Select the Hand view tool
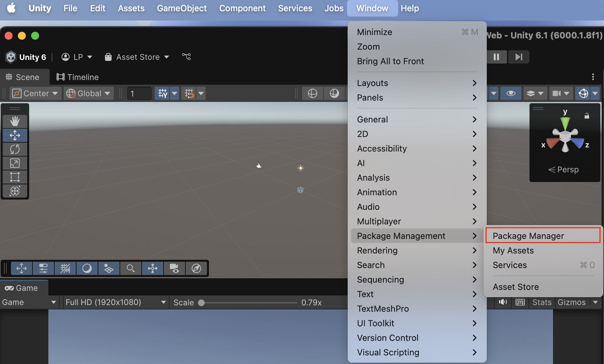 pyautogui.click(x=15, y=121)
